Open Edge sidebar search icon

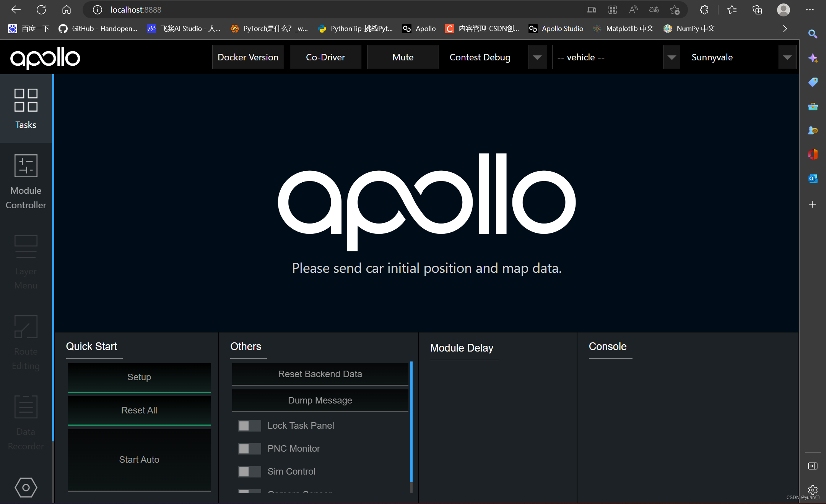(x=813, y=34)
